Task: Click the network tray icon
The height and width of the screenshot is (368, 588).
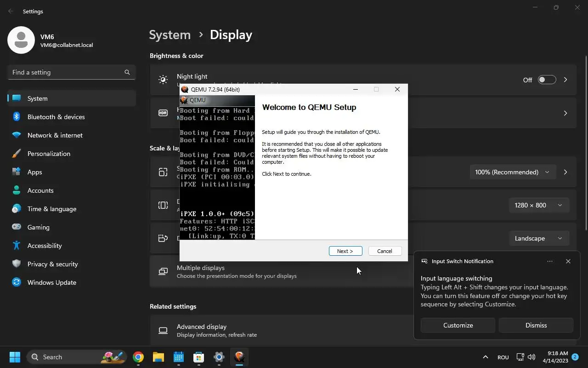Action: [520, 357]
